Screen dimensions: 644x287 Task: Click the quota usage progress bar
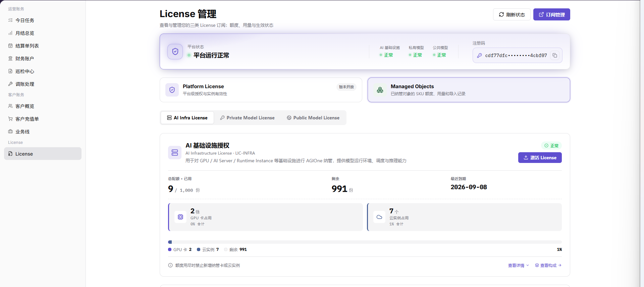pyautogui.click(x=365, y=242)
